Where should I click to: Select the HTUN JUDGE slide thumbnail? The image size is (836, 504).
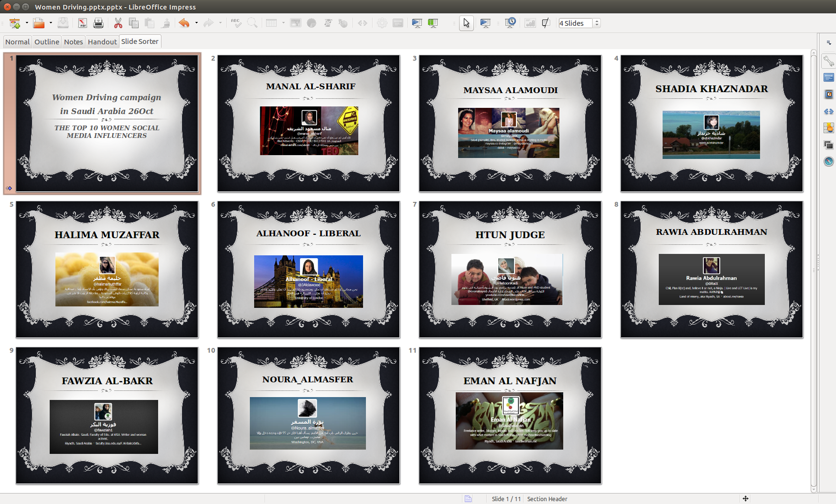[510, 270]
